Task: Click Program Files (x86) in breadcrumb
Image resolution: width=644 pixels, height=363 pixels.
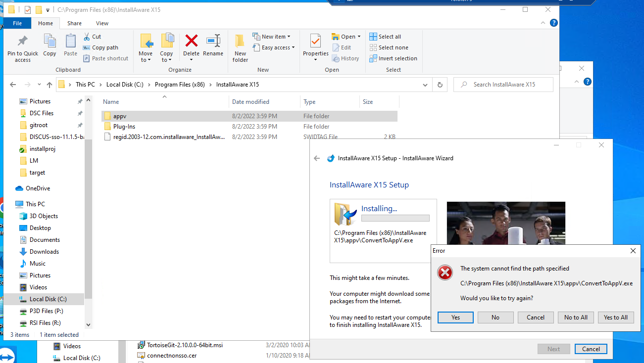Action: click(x=180, y=85)
